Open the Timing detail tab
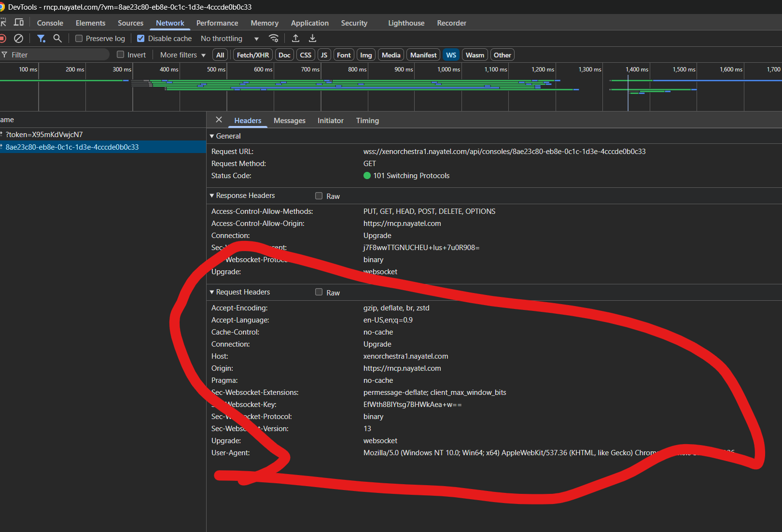782x532 pixels. [367, 121]
